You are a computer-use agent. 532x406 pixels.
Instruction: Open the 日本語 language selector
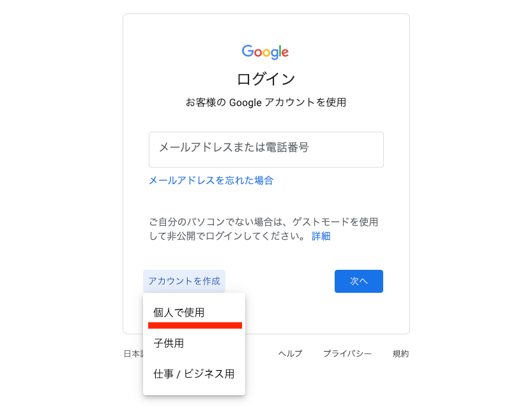point(132,354)
